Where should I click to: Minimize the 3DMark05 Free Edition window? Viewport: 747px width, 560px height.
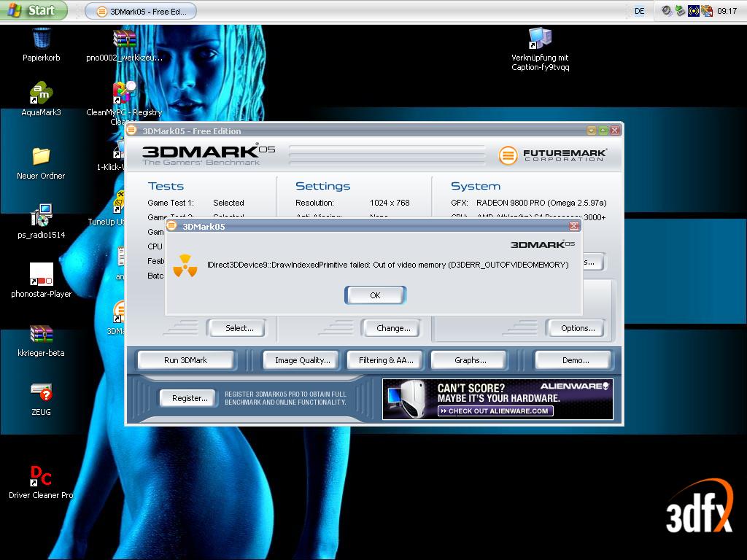tap(592, 131)
